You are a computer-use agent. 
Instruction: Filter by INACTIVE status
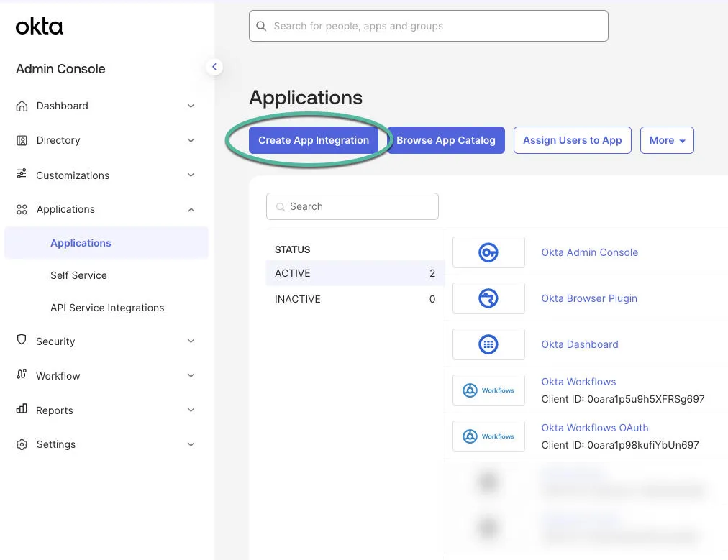click(355, 299)
